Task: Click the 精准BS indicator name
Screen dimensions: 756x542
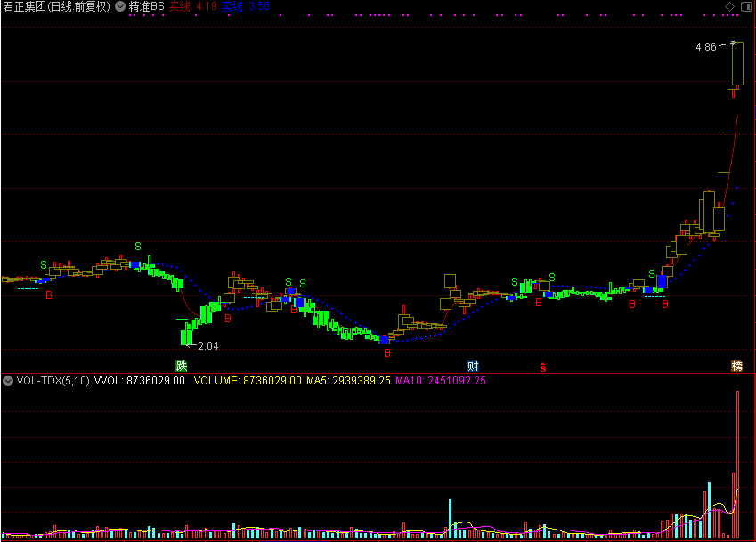Action: pyautogui.click(x=147, y=6)
